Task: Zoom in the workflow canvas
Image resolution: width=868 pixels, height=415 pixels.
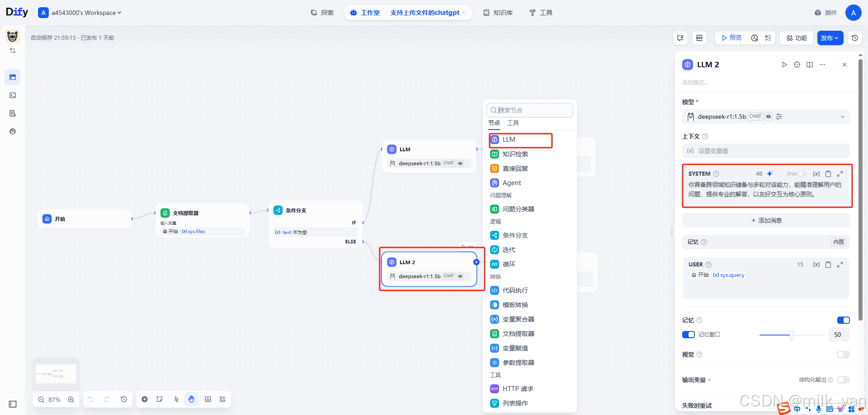Action: pyautogui.click(x=71, y=400)
